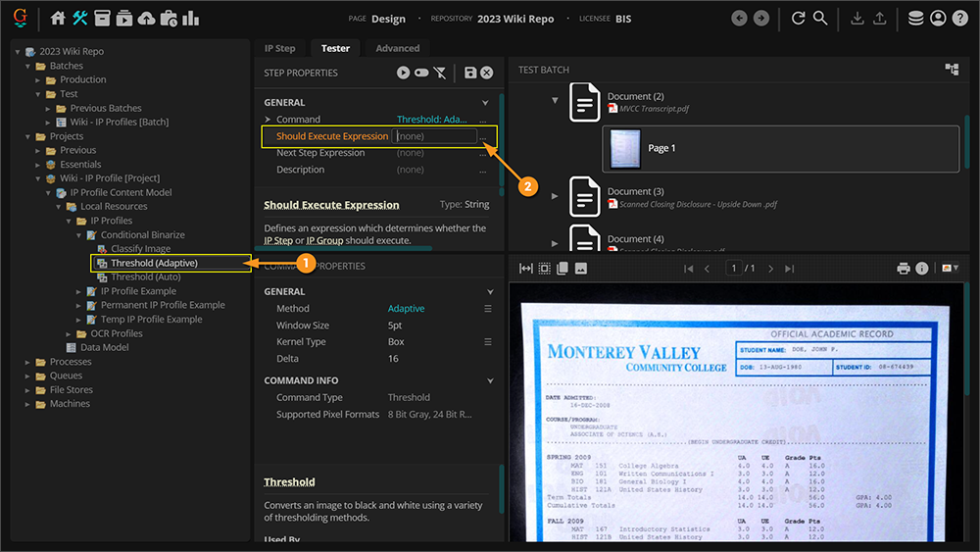
Task: Save step properties with disk icon
Action: click(x=470, y=73)
